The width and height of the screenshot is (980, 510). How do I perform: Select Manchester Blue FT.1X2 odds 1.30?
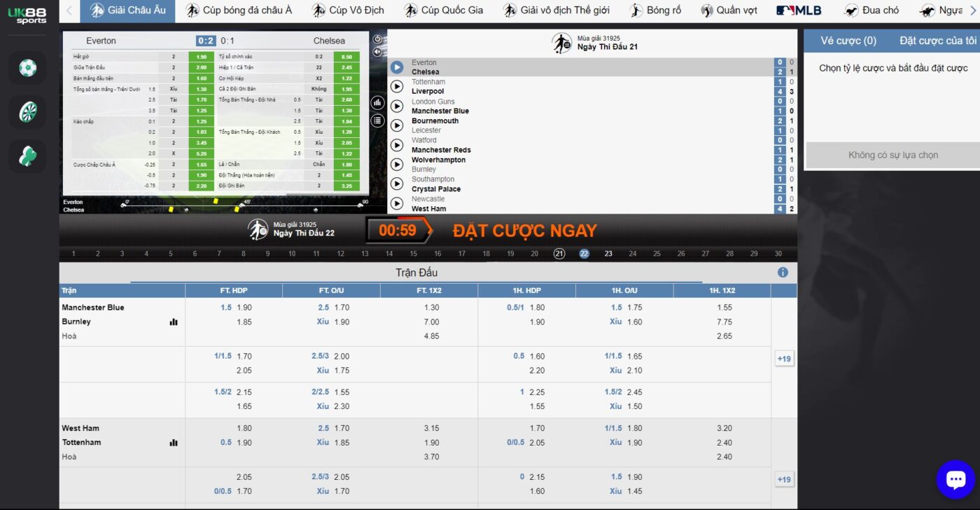432,308
